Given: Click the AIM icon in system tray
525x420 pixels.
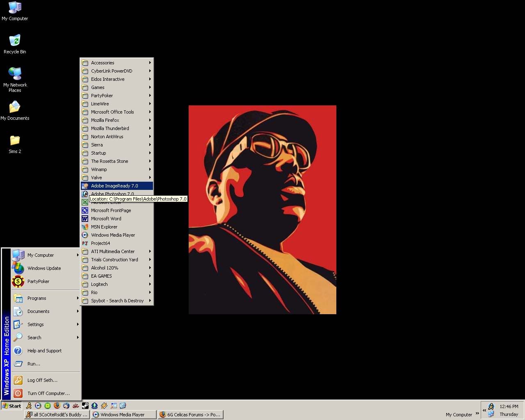Looking at the screenshot, I should [491, 406].
